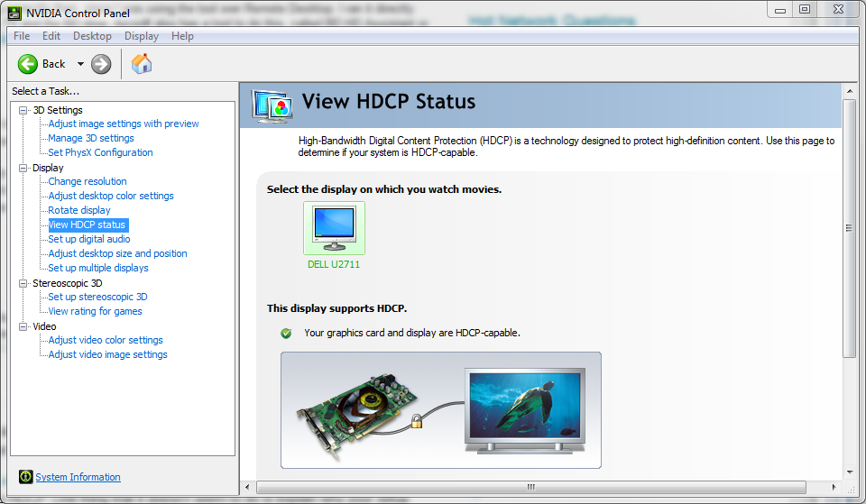Screen dimensions: 866x504
Task: Open Adjust desktop size and position
Action: (117, 253)
